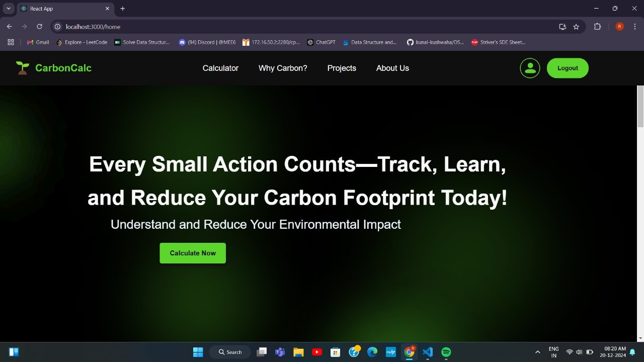This screenshot has width=644, height=362.
Task: Click the Logout button
Action: (x=568, y=68)
